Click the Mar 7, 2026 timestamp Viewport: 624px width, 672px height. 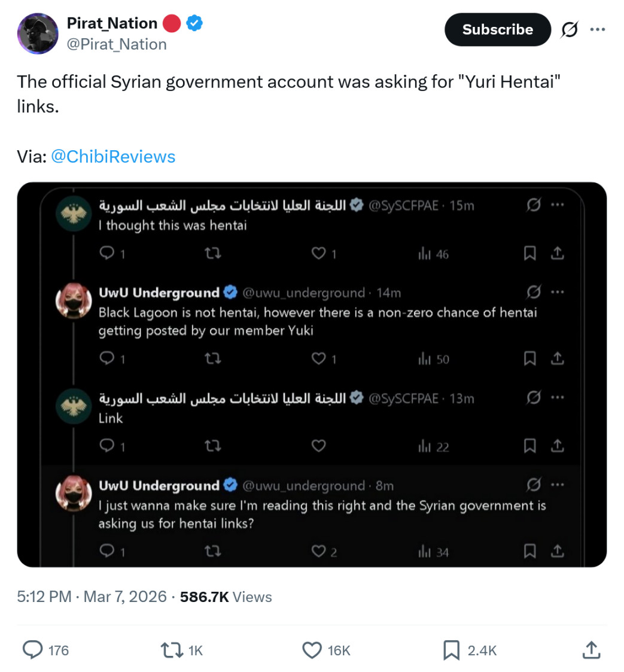(124, 597)
